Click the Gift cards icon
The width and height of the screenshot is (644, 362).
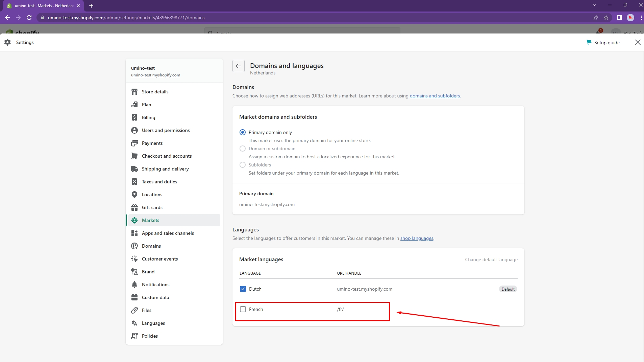tap(134, 207)
